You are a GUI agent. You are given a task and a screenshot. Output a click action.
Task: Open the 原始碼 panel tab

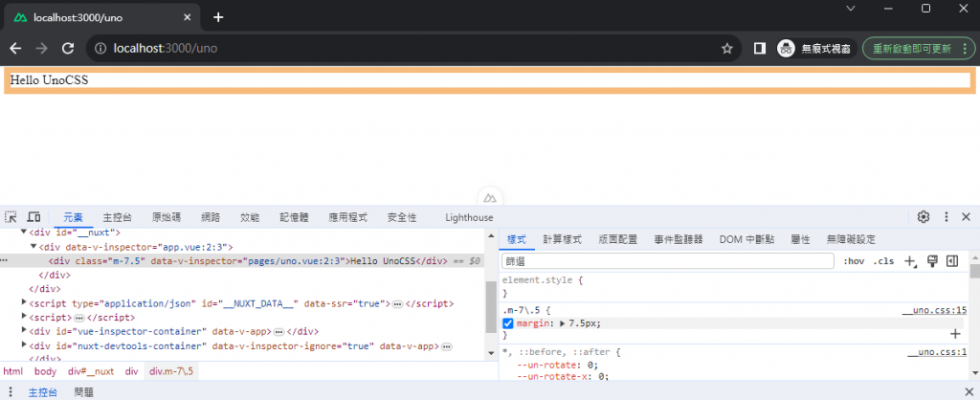point(167,217)
